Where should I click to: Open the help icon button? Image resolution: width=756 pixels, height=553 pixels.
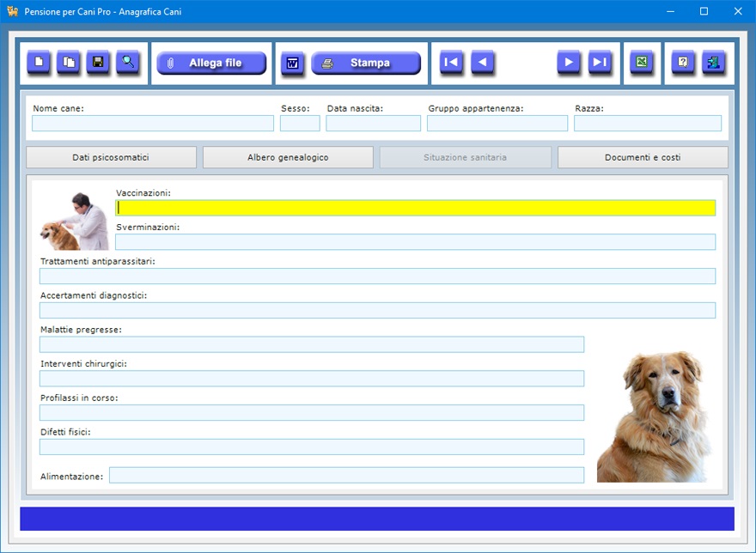point(683,62)
